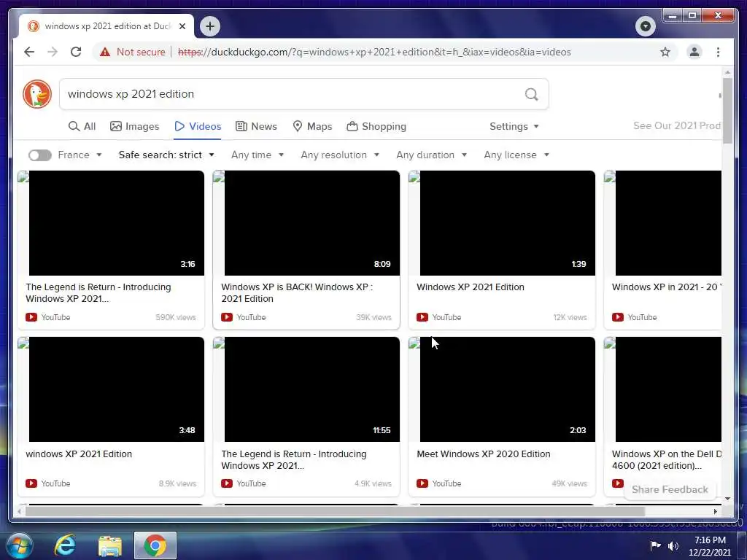Viewport: 747px width, 560px height.
Task: Open the Any license filter
Action: (516, 155)
